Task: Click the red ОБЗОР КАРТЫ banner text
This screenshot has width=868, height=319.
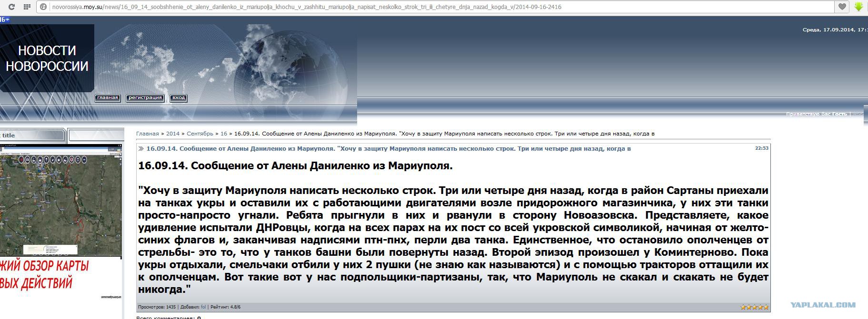Action: click(x=45, y=274)
